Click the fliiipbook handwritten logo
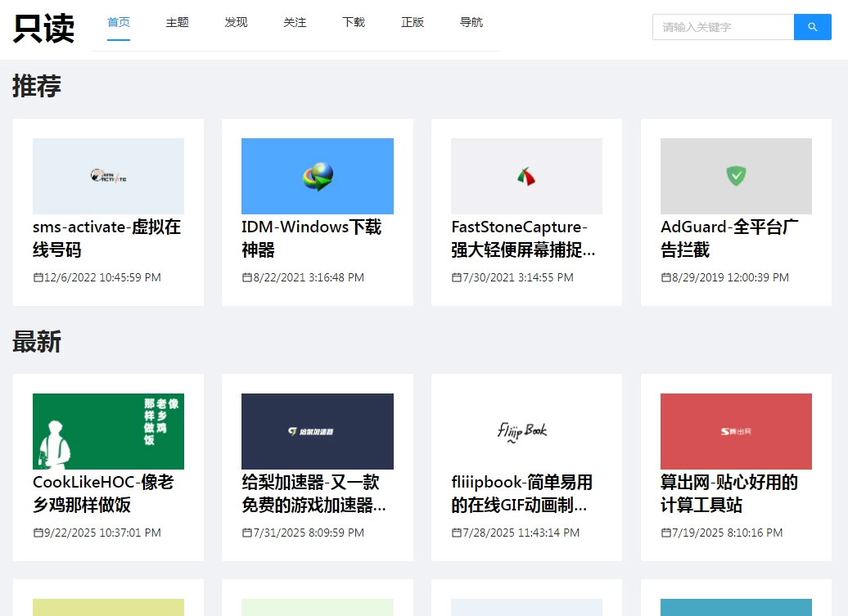Image resolution: width=848 pixels, height=616 pixels. [522, 431]
